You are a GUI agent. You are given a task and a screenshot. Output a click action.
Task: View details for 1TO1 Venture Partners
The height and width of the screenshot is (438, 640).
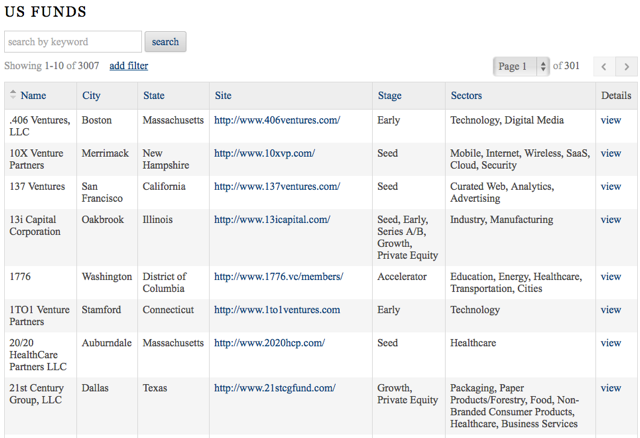click(x=611, y=309)
